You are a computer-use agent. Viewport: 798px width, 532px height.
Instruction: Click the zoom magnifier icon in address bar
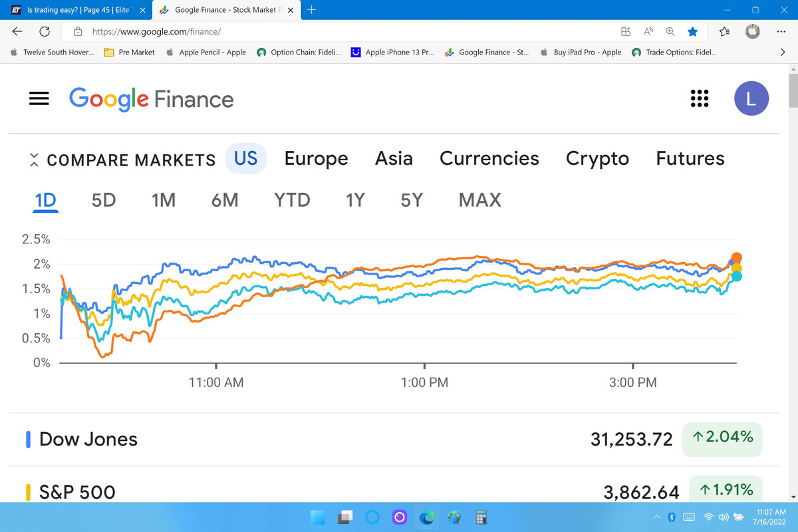[x=670, y=31]
